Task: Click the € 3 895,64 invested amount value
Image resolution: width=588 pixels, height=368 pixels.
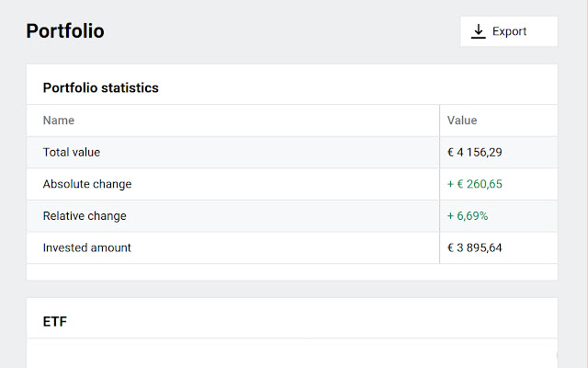Action: coord(475,247)
